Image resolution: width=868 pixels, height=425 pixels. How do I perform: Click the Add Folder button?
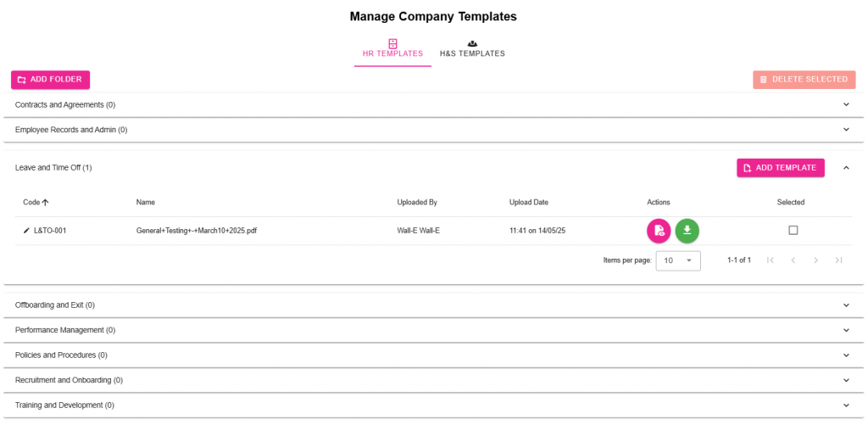click(50, 80)
